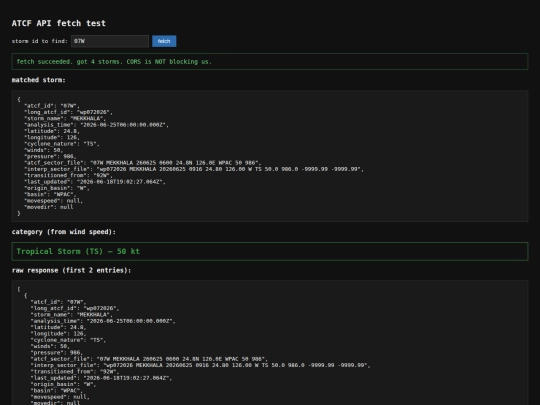The height and width of the screenshot is (405, 540).
Task: Click the movespeed null line in matched storm
Action: [53, 201]
